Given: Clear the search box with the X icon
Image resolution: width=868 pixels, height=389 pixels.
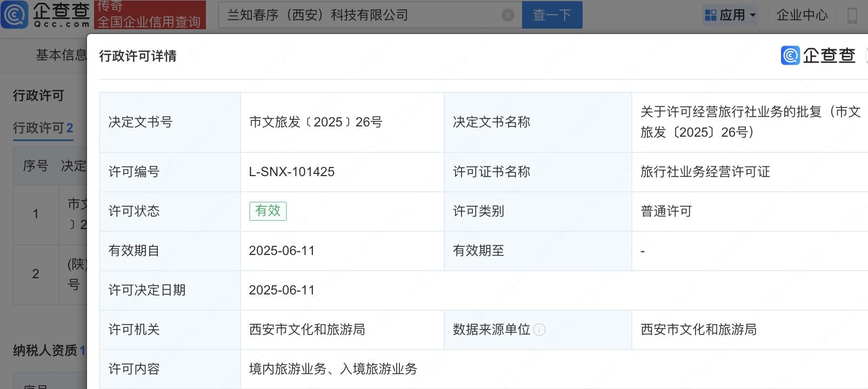Looking at the screenshot, I should pos(508,15).
